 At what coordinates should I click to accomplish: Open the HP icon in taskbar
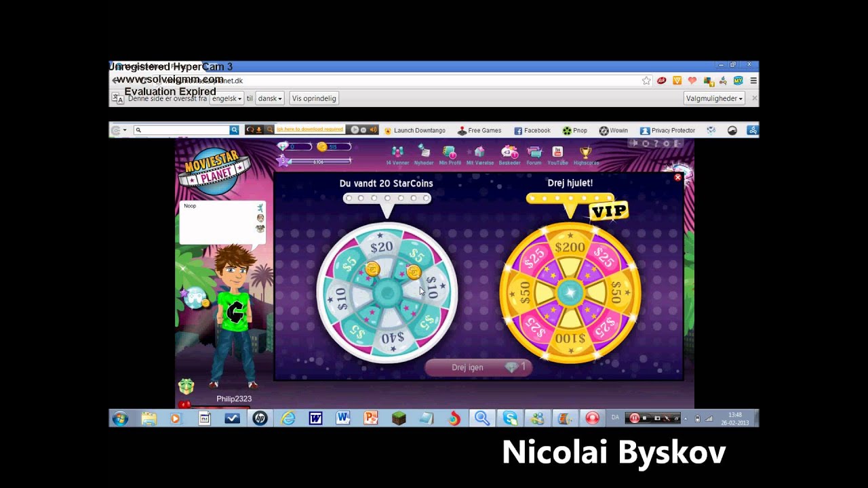tap(260, 418)
